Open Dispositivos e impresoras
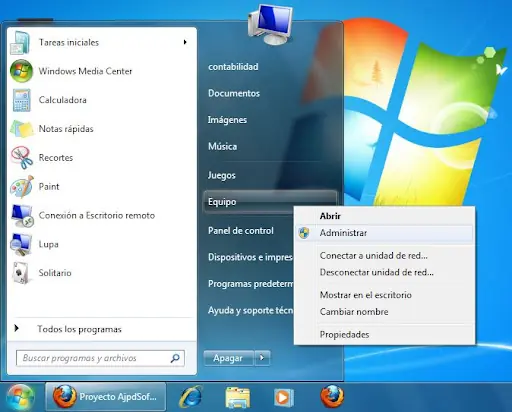This screenshot has width=512, height=412. tap(250, 257)
